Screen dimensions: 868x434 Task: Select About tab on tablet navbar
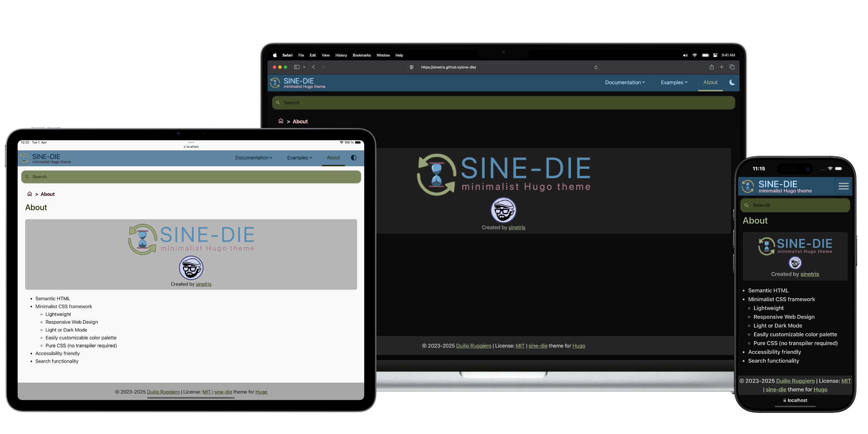(x=333, y=158)
